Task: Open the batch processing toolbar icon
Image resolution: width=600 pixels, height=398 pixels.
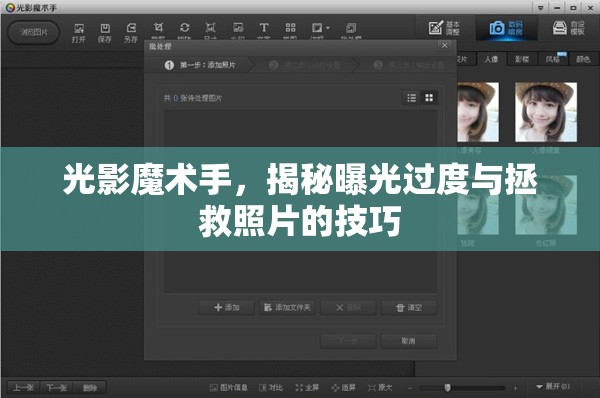Action: pyautogui.click(x=351, y=28)
